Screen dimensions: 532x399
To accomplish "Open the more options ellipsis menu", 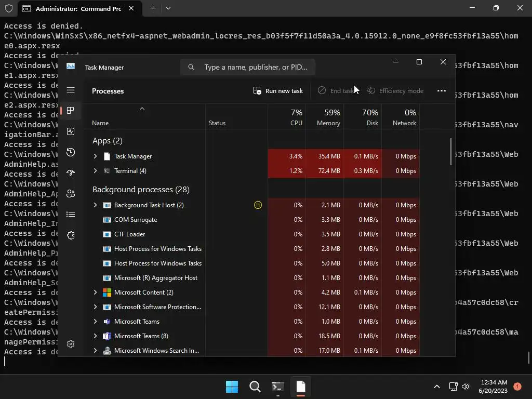I will click(x=442, y=90).
